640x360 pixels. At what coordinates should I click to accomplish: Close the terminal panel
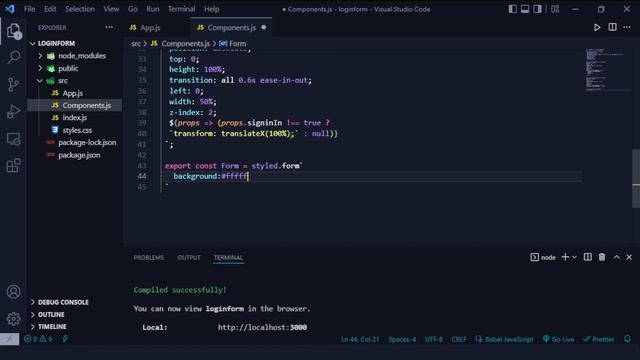pos(629,257)
